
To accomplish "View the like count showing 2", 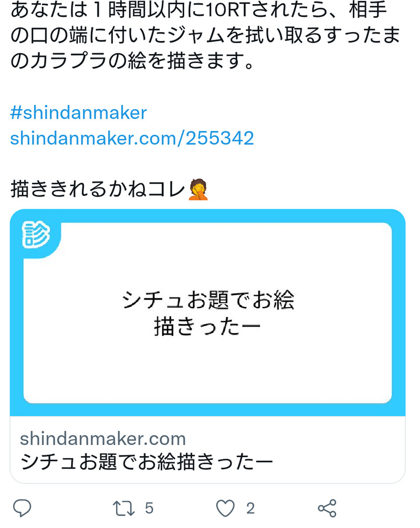I will coord(250,508).
